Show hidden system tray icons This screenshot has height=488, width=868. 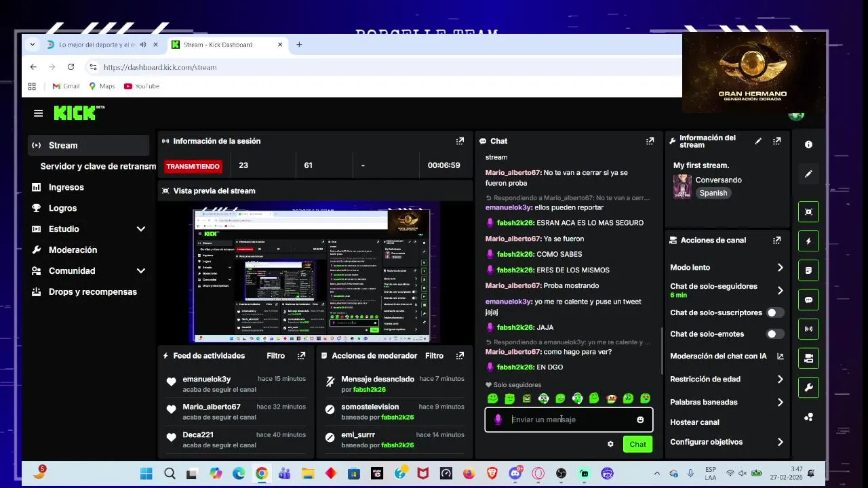click(656, 473)
